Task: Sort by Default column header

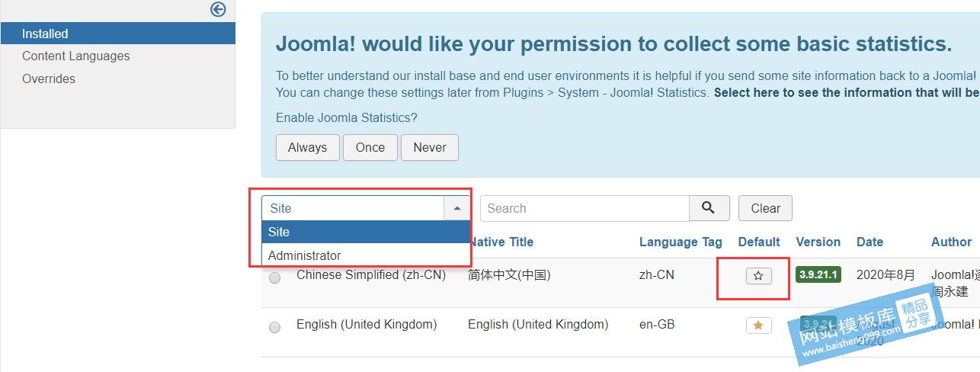Action: [x=759, y=242]
